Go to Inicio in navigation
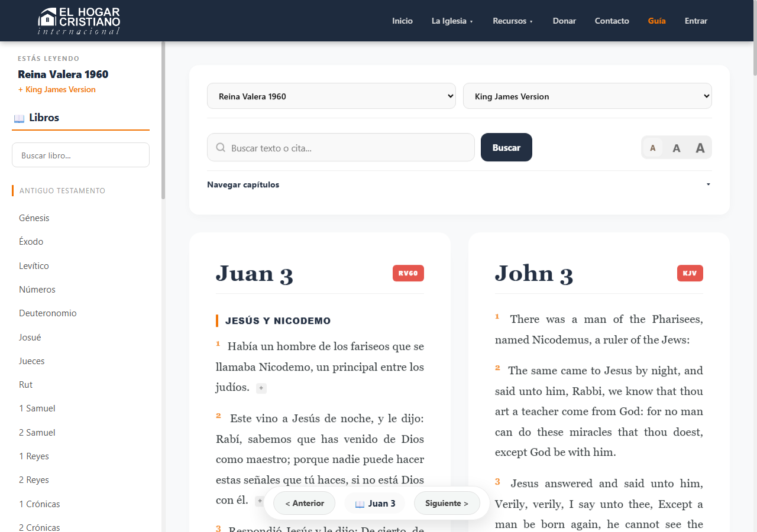 click(402, 21)
